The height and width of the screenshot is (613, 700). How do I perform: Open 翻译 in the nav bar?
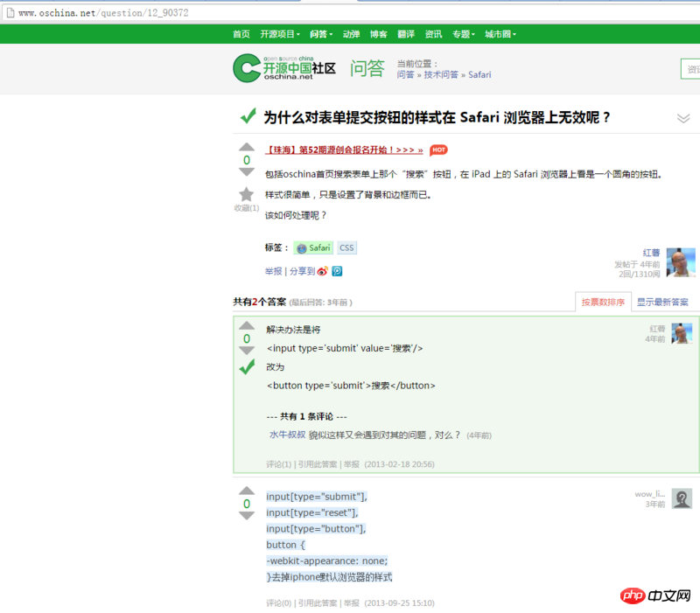click(x=406, y=34)
